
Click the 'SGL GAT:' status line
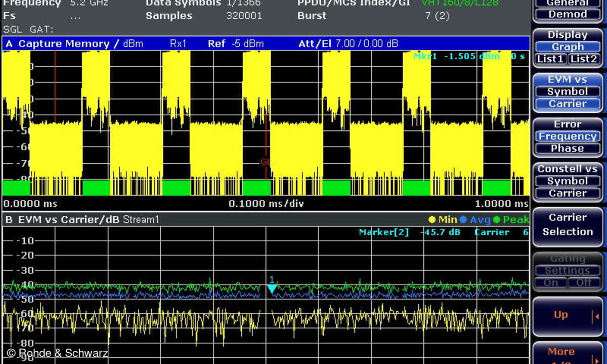[x=28, y=29]
